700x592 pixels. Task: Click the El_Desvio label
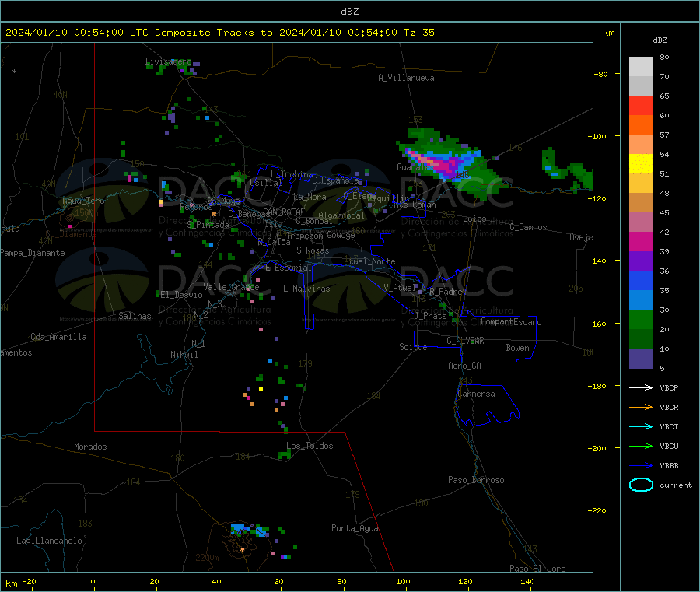pos(181,295)
